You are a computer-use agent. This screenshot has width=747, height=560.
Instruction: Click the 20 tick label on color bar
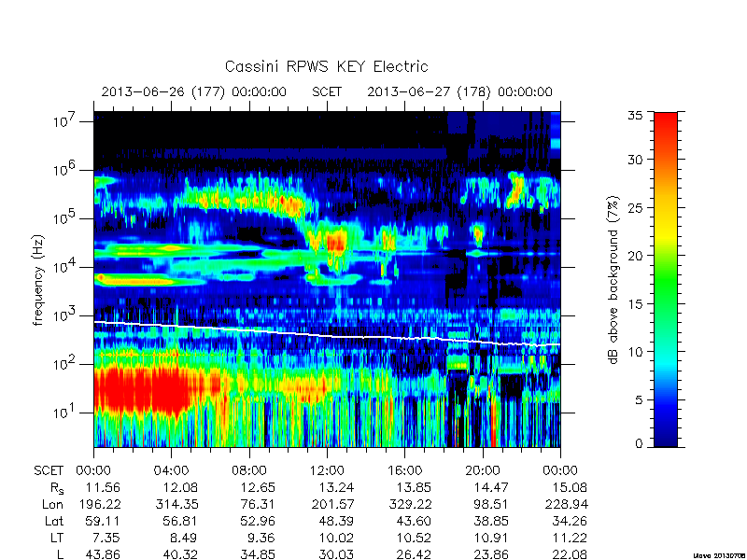point(635,255)
